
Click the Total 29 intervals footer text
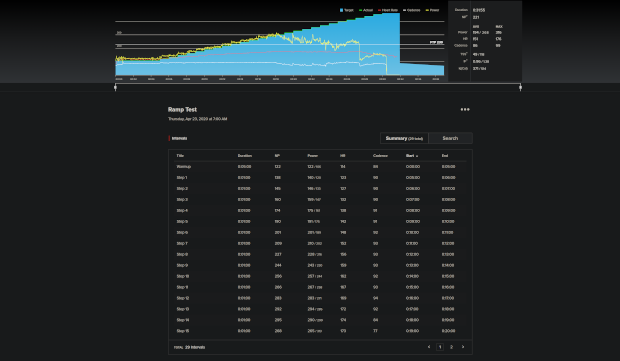point(189,347)
